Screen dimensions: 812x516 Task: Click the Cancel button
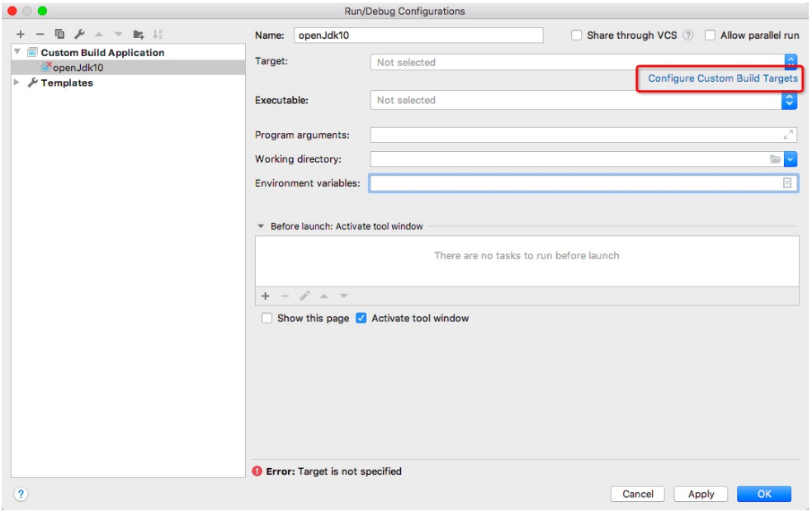(x=638, y=494)
